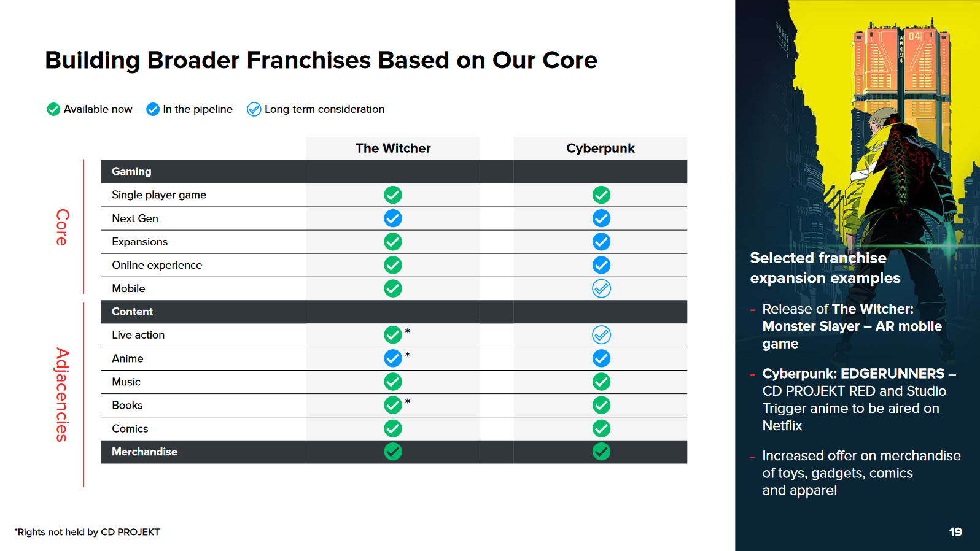
Task: Click the 'Single player game' row label
Action: click(159, 195)
